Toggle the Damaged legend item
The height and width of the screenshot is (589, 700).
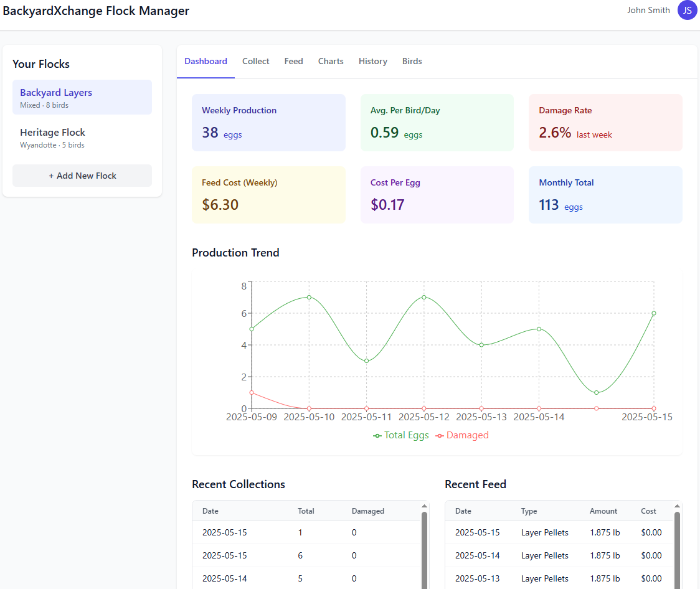(462, 435)
